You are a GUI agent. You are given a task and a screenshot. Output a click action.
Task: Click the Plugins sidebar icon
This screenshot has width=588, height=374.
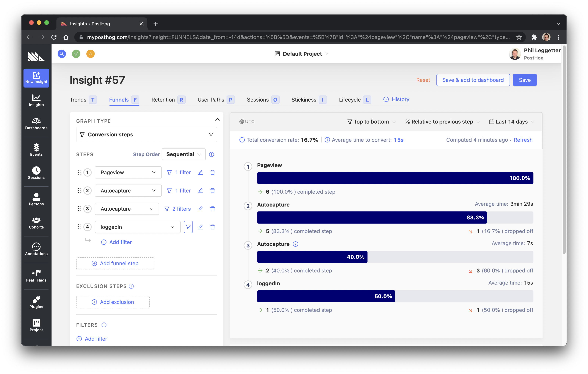point(36,300)
